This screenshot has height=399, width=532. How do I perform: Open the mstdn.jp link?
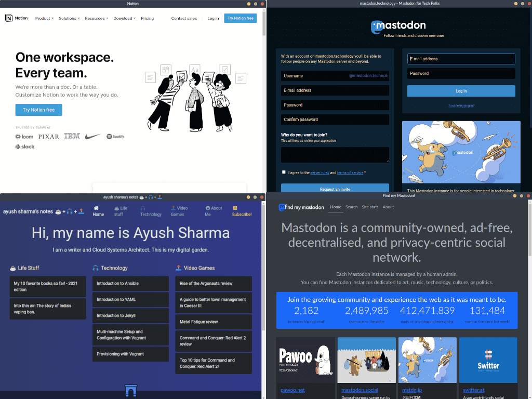(x=412, y=390)
